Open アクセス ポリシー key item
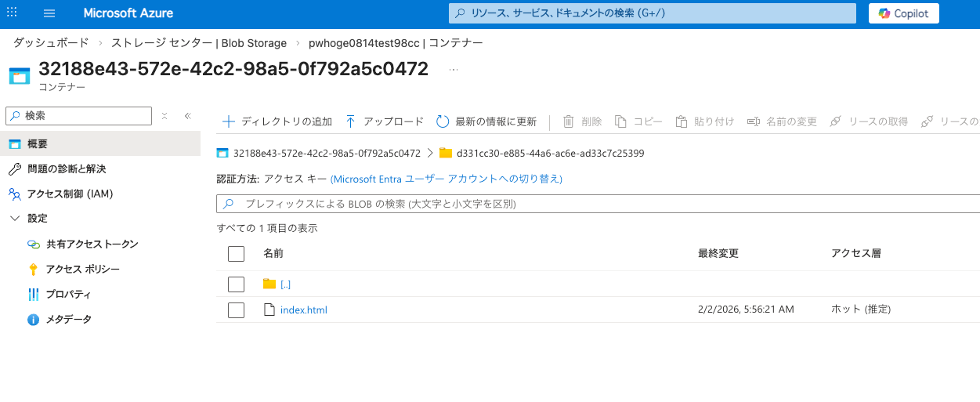Screen dimensions: 980x402 tap(82, 270)
